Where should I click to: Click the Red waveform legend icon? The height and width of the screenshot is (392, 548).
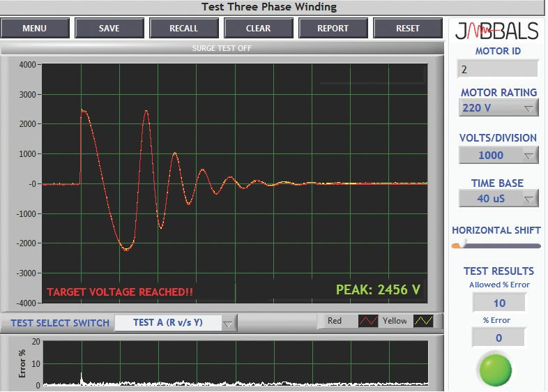pos(368,321)
